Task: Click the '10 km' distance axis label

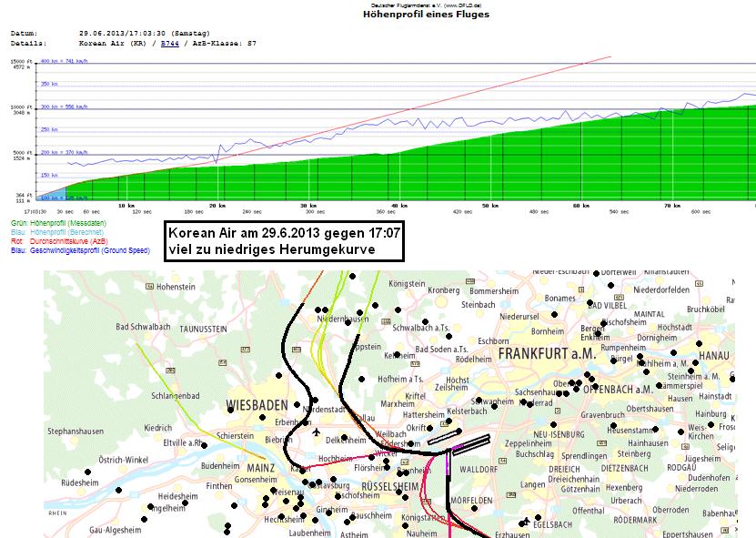Action: point(126,206)
